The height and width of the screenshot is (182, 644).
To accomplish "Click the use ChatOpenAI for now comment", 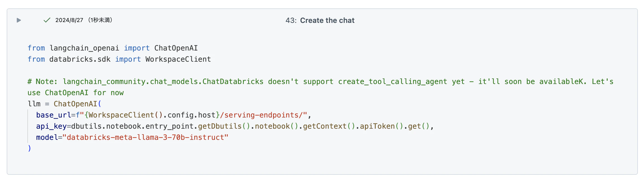I will (x=75, y=93).
